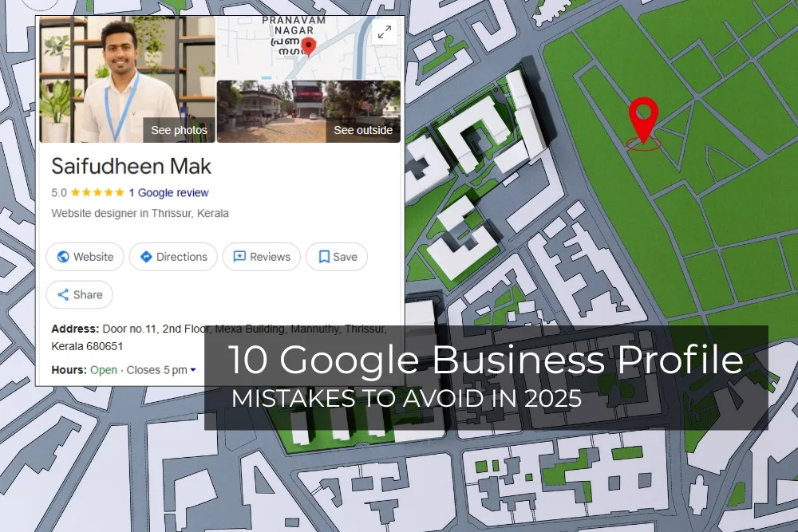Click the Open status in Hours
This screenshot has height=532, width=798.
(104, 370)
